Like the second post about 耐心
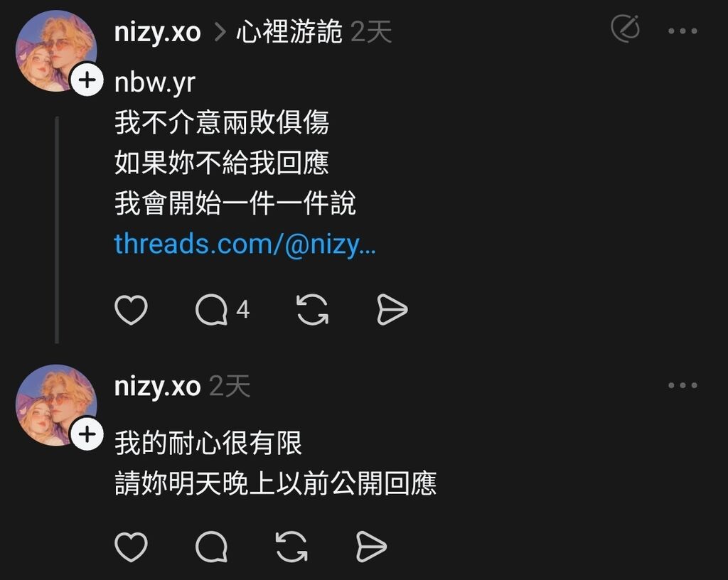 131,547
